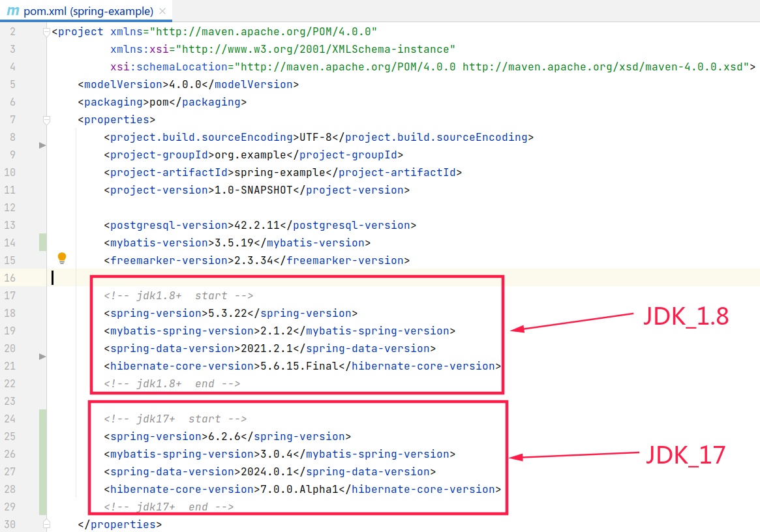Click the caret marker in line 16 gutter
Screen dimensions: 760x532
[53, 277]
